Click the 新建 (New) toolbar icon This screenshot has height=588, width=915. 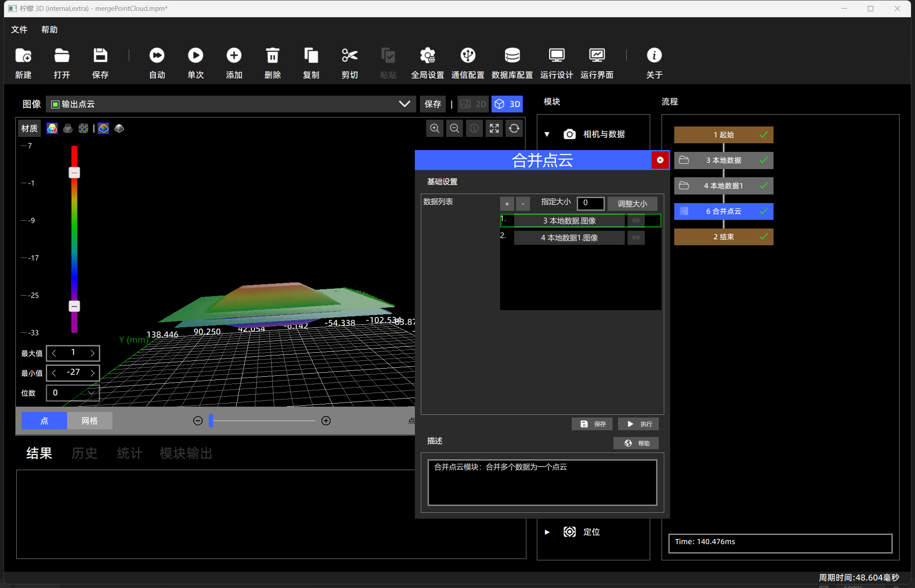[x=23, y=63]
